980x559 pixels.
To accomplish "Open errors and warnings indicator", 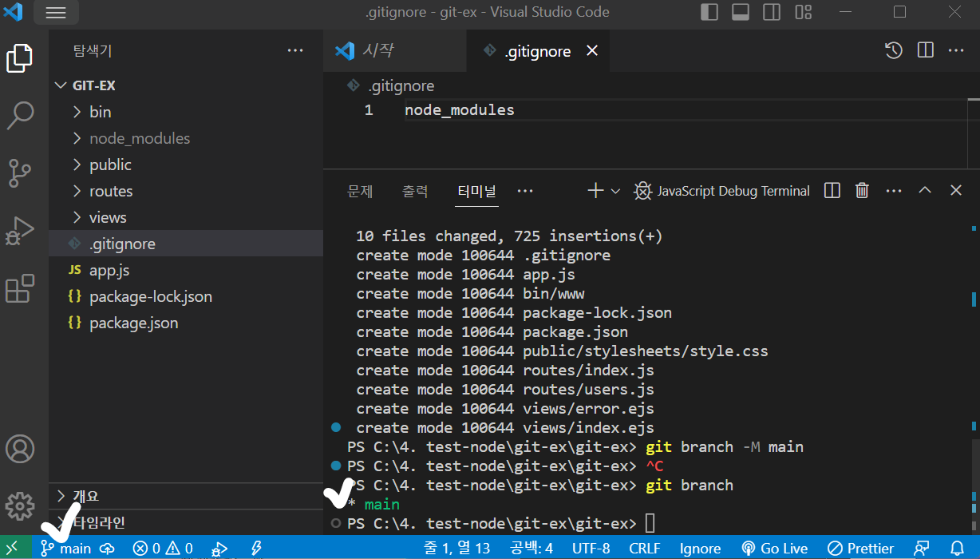I will click(163, 549).
